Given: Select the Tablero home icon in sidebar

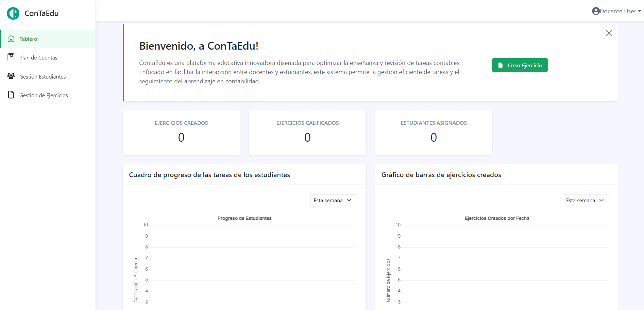Looking at the screenshot, I should [x=11, y=38].
